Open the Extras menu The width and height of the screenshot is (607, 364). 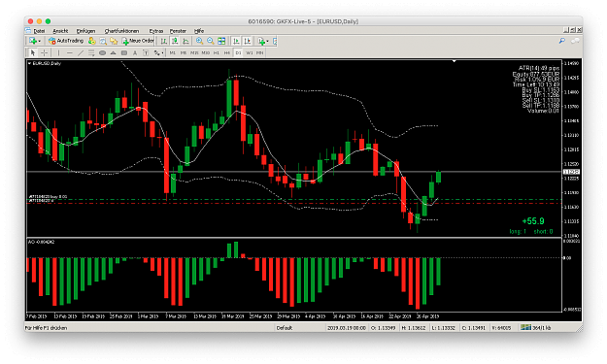click(156, 31)
